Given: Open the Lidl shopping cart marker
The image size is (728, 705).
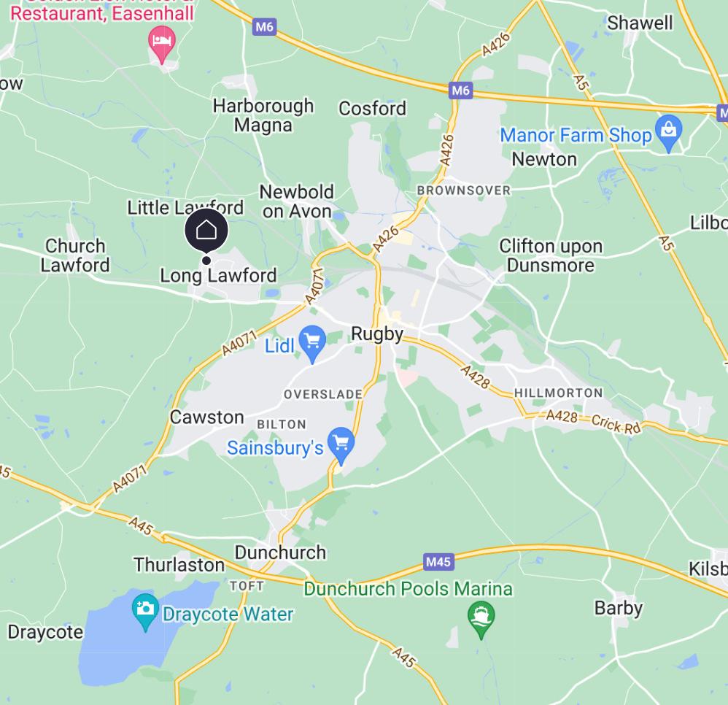Looking at the screenshot, I should click(x=312, y=344).
